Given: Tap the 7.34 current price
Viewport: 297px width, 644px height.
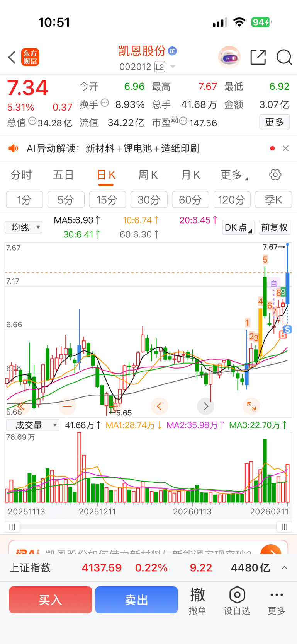Looking at the screenshot, I should click(x=27, y=88).
